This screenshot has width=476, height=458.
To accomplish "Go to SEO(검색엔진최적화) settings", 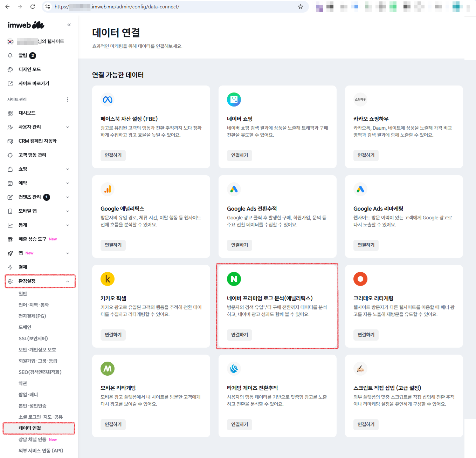I will [40, 372].
